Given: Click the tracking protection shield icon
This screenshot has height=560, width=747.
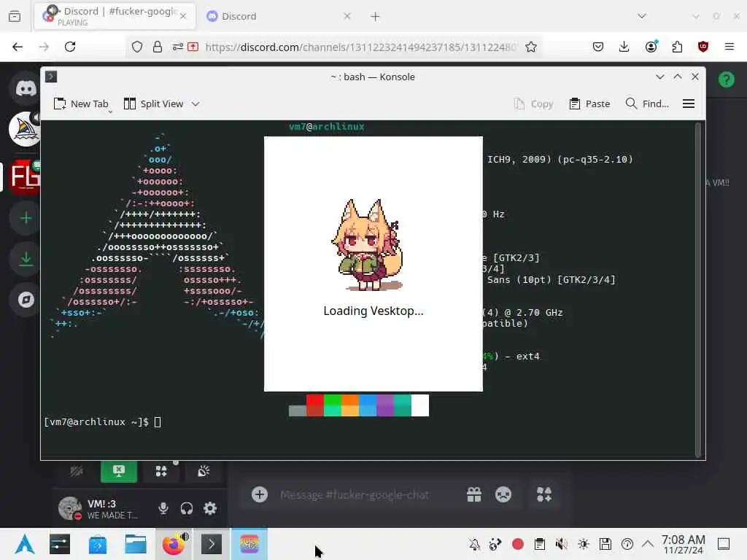Looking at the screenshot, I should 137,47.
